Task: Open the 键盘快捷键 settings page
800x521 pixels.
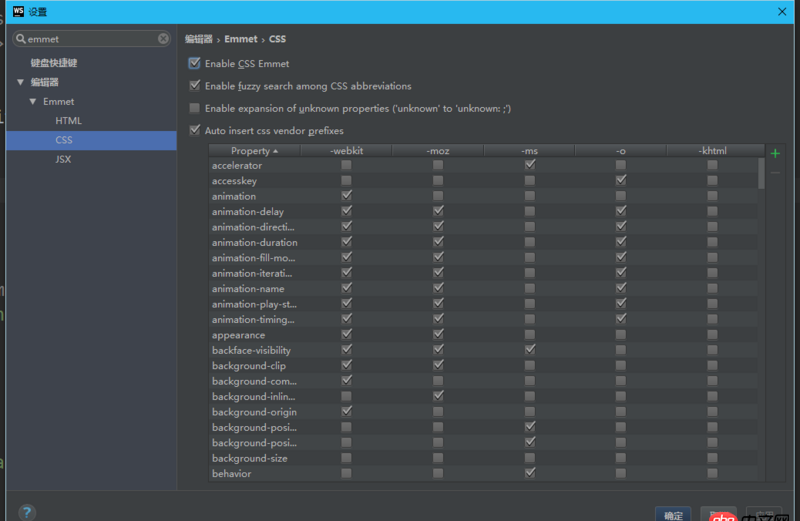Action: coord(53,63)
